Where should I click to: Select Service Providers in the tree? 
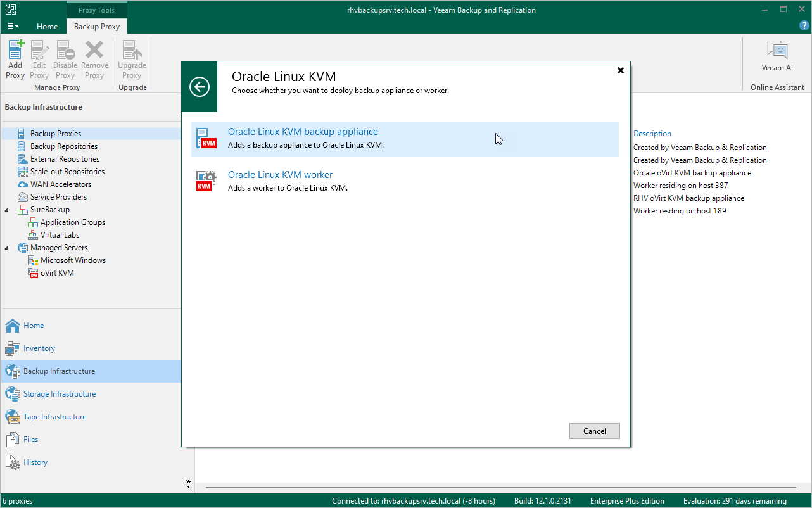[x=59, y=197]
